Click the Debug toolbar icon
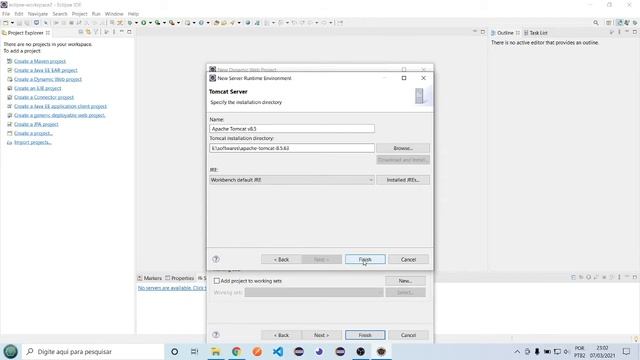Viewport: 640px width, 360px height. coord(130,23)
